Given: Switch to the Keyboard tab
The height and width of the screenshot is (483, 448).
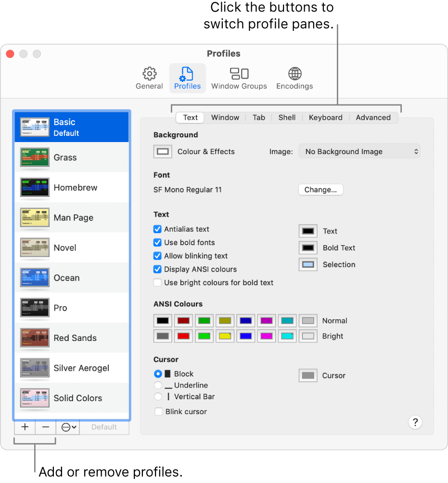Looking at the screenshot, I should (x=325, y=117).
